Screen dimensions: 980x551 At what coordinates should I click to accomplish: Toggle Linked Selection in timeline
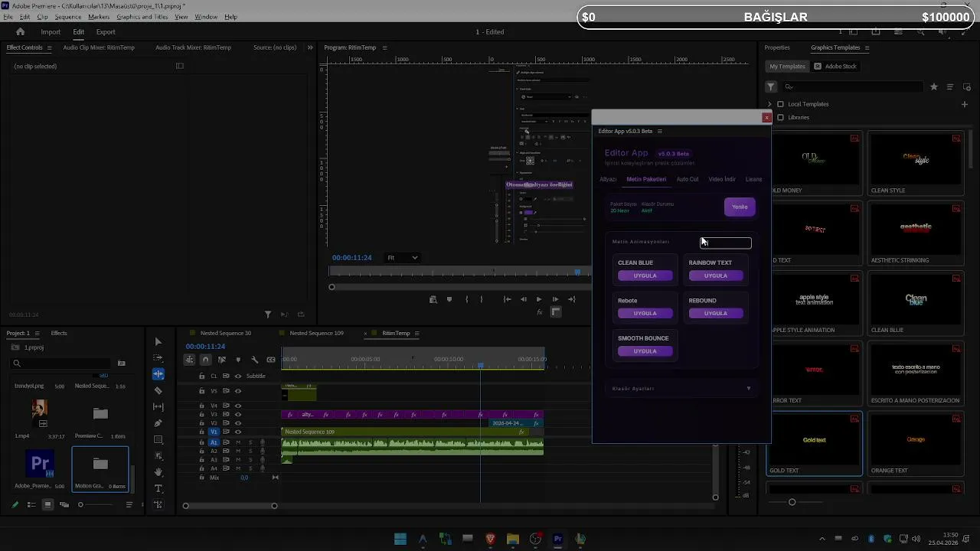[x=222, y=360]
